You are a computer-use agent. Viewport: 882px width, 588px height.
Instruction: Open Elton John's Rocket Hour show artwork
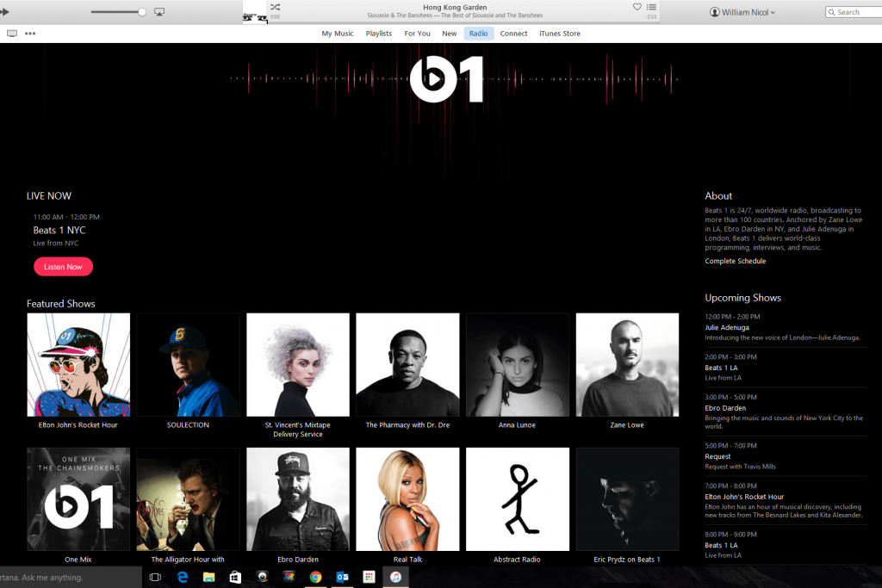pyautogui.click(x=78, y=365)
